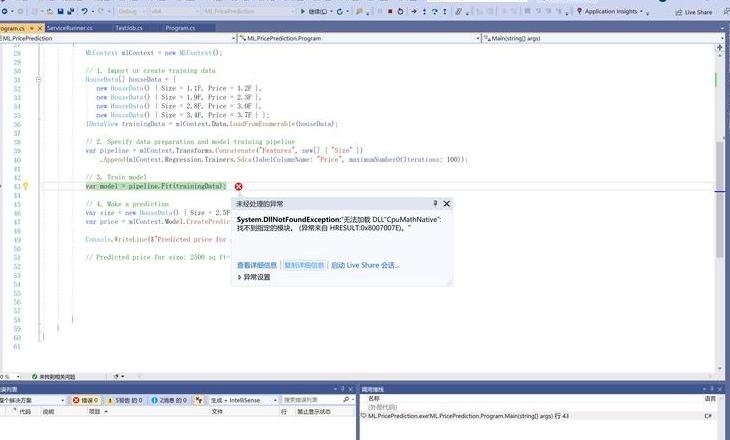730x440 pixels.
Task: Click the green Continue debugging play icon
Action: 303,11
